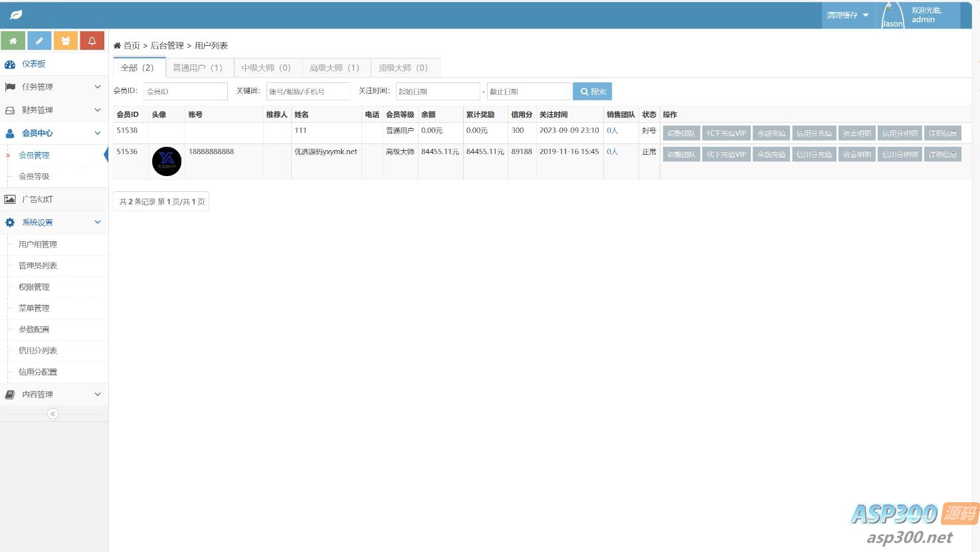Click the 正常 status of member 51536
This screenshot has width=980, height=552.
649,152
